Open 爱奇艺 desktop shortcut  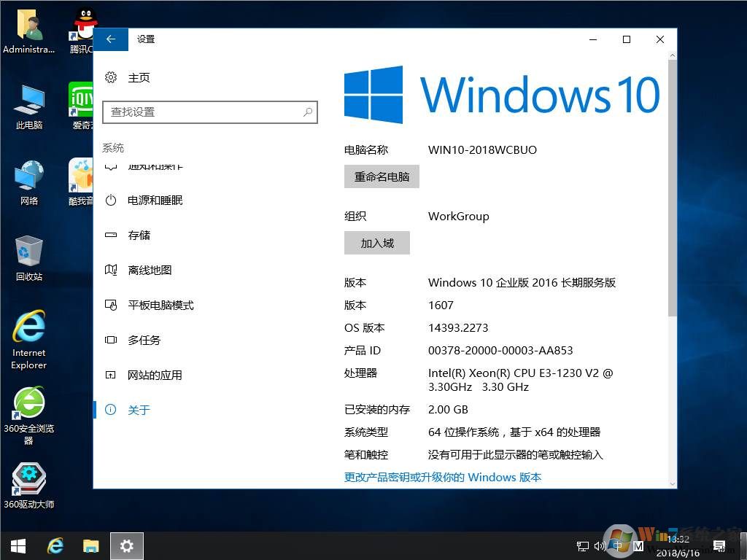81,106
